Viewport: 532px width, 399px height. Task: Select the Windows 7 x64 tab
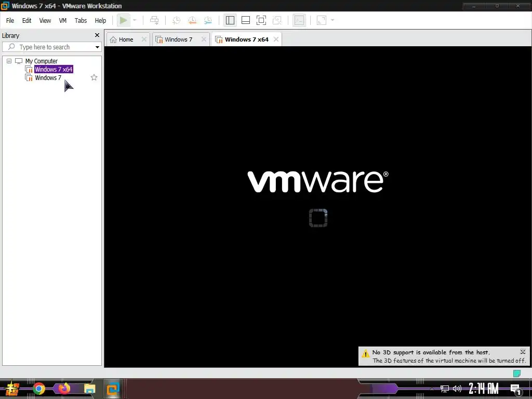(247, 39)
